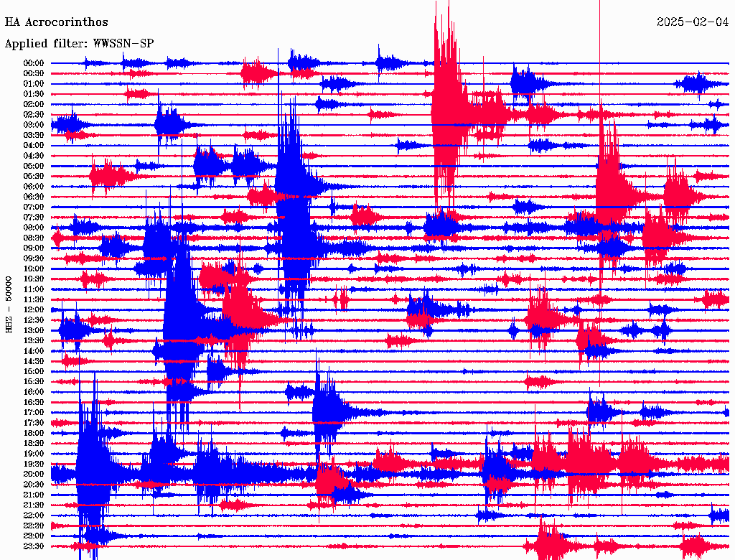Click the '00:30' time label
The image size is (735, 560).
click(33, 74)
